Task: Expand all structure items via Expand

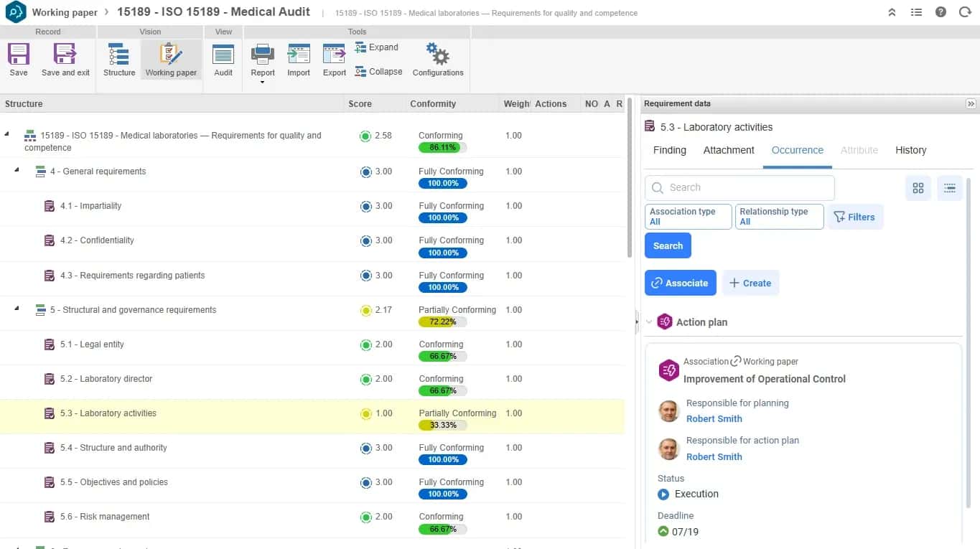Action: 377,47
